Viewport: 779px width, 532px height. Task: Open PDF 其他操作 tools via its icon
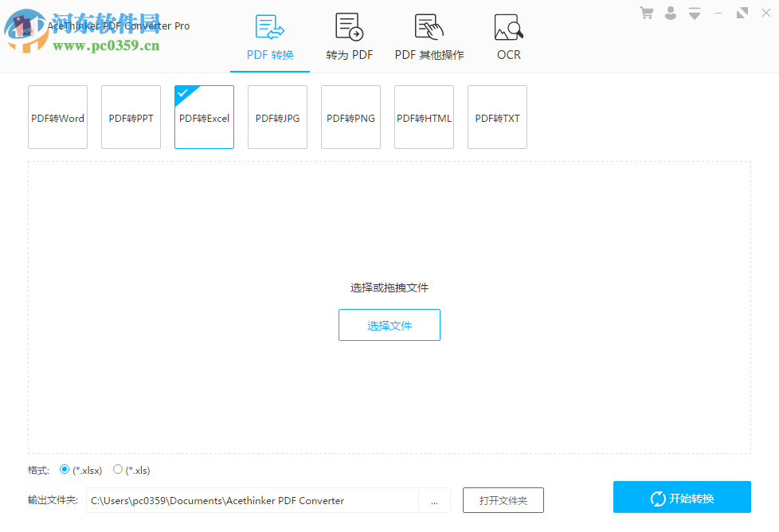point(428,25)
